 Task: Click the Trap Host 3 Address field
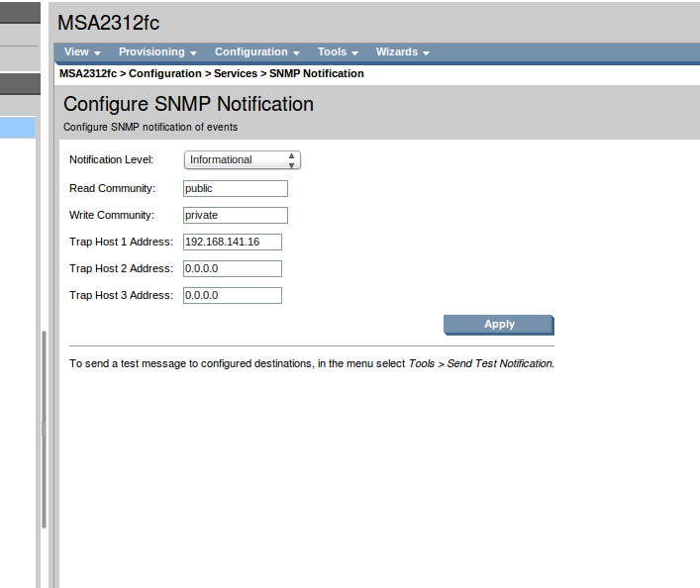(233, 296)
